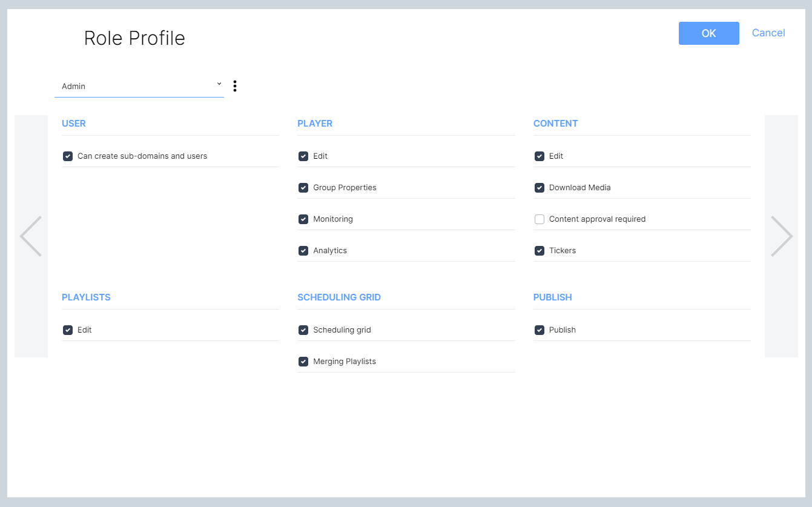Viewport: 812px width, 507px height.
Task: Uncheck Can create sub-domains and users
Action: [68, 156]
